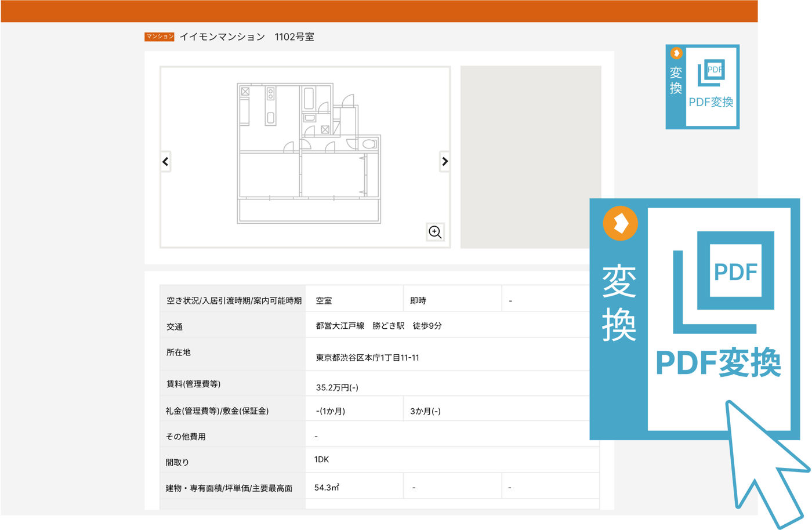Click the orange マンション tag

point(159,37)
